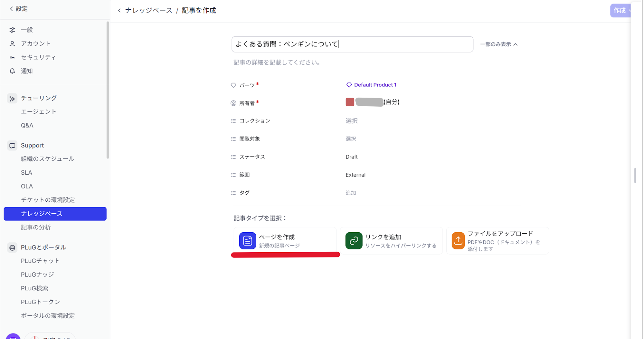Open the コレクション selection dropdown
Screen dimensions: 644x339
(352, 121)
